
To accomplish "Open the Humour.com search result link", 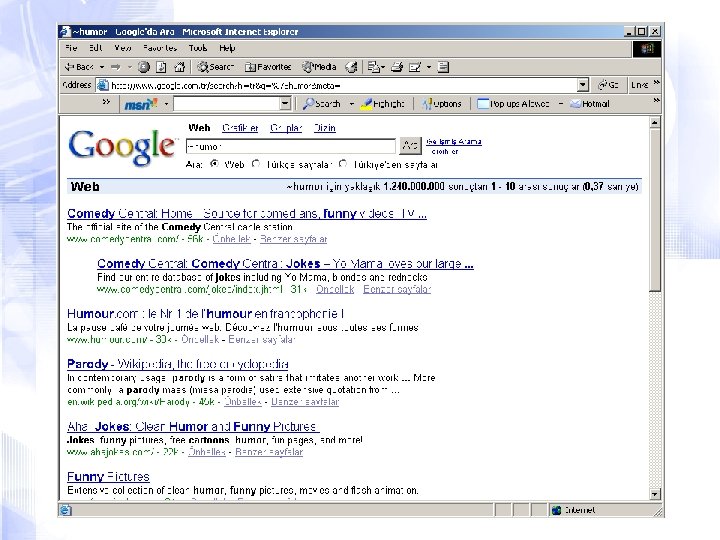I will pos(205,314).
